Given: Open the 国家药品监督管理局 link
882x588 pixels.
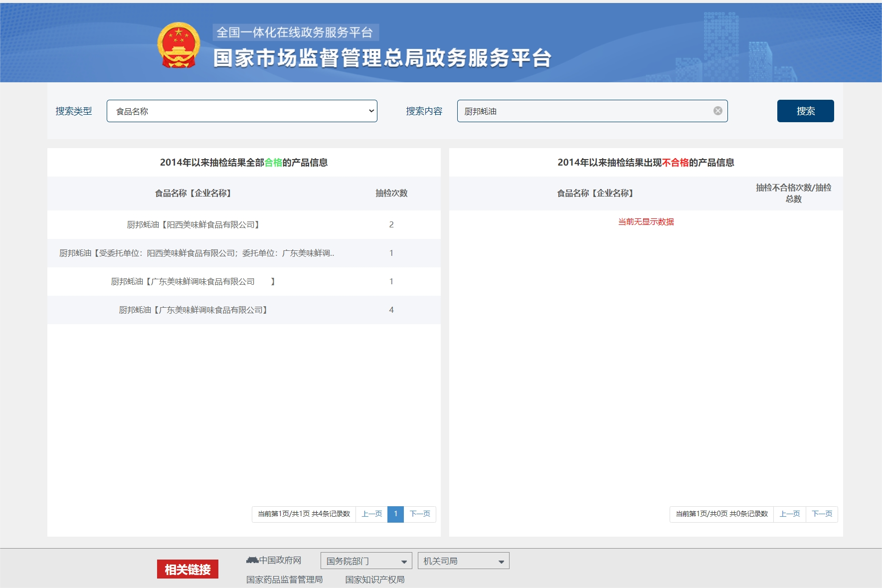Looking at the screenshot, I should (284, 579).
